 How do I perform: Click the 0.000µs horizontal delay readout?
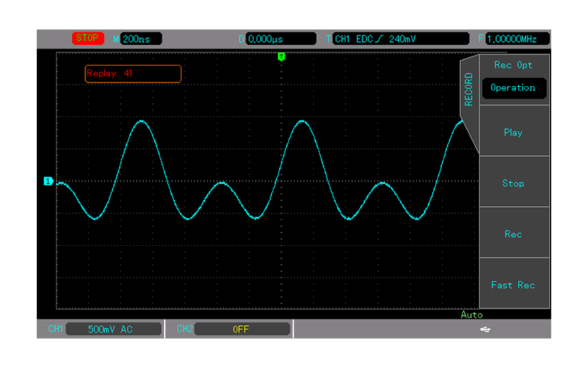(x=275, y=39)
